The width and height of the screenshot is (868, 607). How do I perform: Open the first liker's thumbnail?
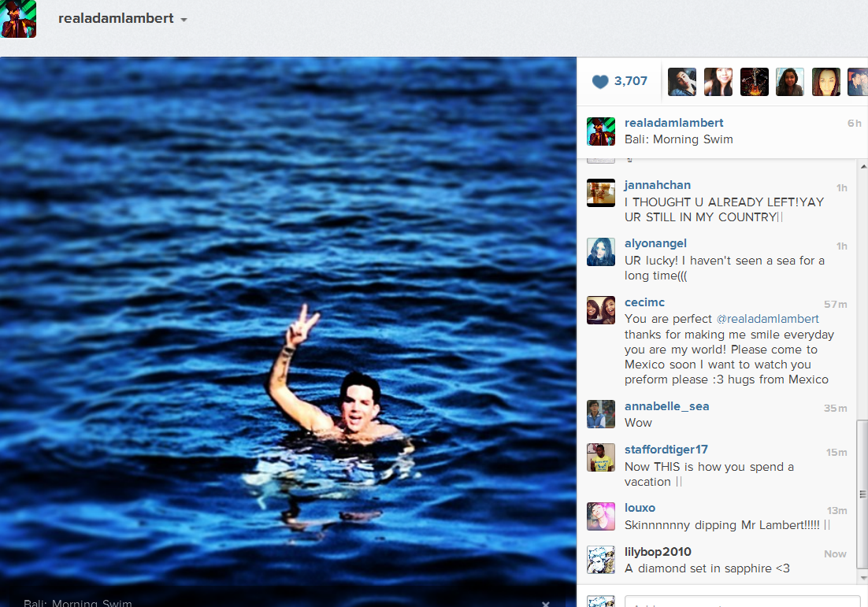click(682, 82)
